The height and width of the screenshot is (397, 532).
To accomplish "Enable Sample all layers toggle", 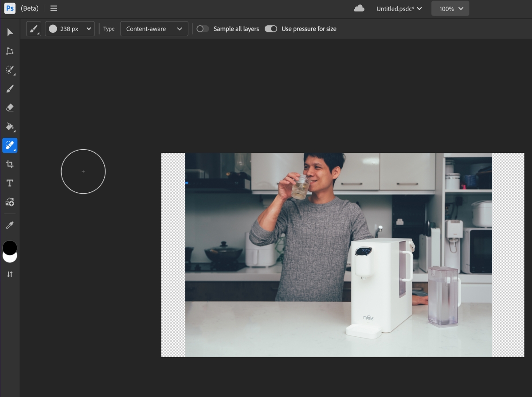I will pyautogui.click(x=203, y=29).
